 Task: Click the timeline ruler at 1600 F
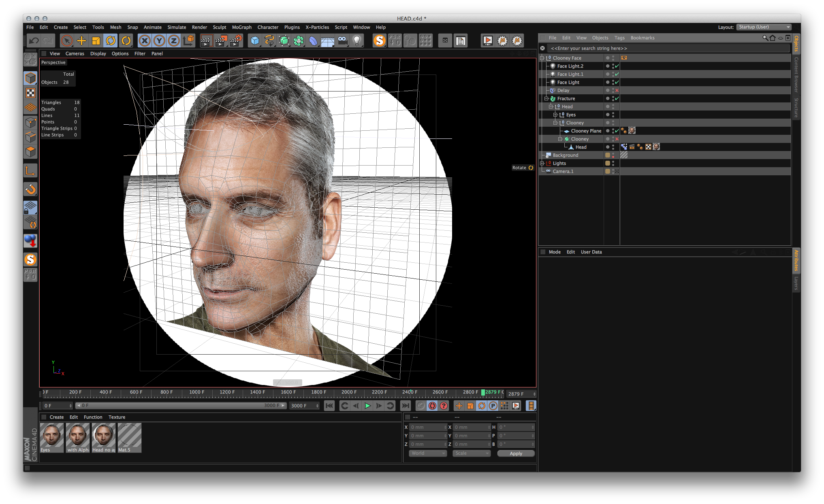(288, 392)
